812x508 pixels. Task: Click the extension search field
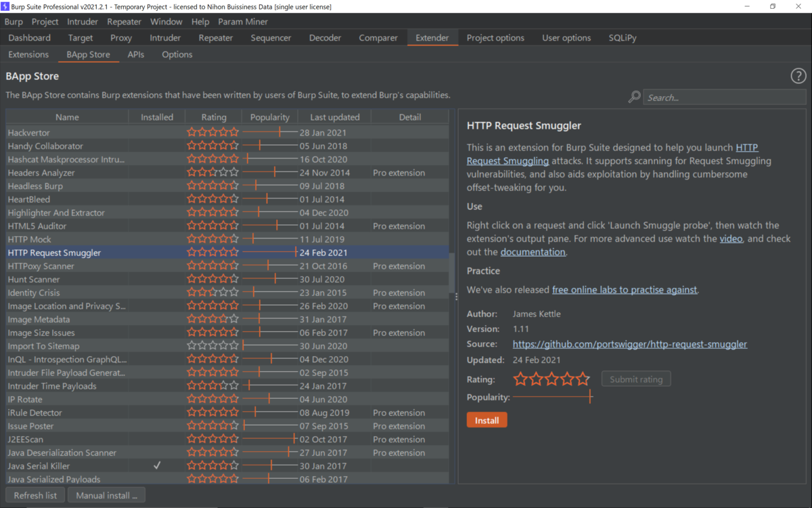[x=725, y=98]
